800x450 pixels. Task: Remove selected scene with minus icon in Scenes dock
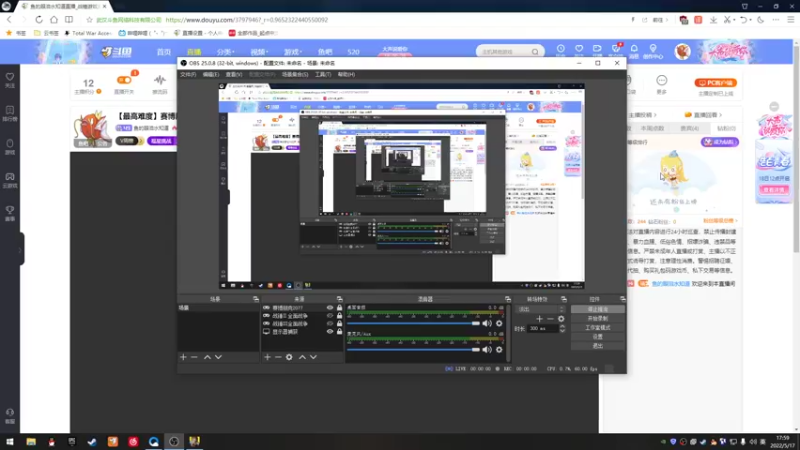point(194,357)
